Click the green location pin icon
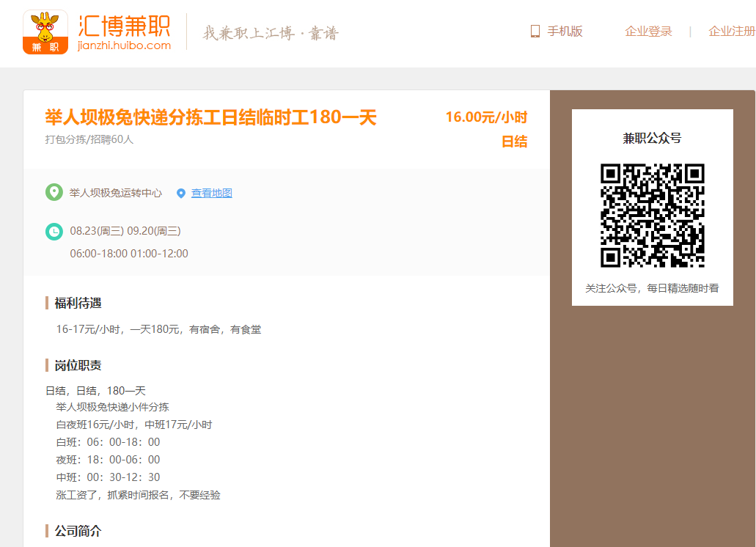 pyautogui.click(x=54, y=192)
